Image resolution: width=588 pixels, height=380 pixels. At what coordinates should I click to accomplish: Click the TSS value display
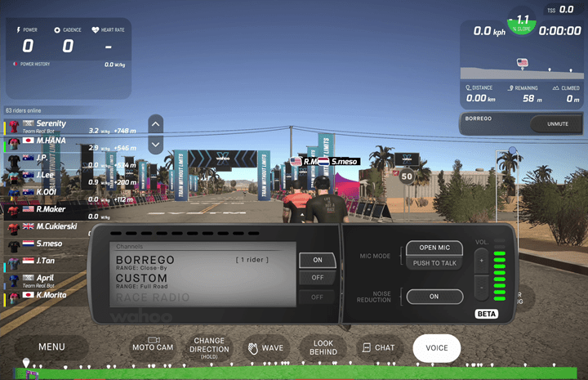point(560,9)
